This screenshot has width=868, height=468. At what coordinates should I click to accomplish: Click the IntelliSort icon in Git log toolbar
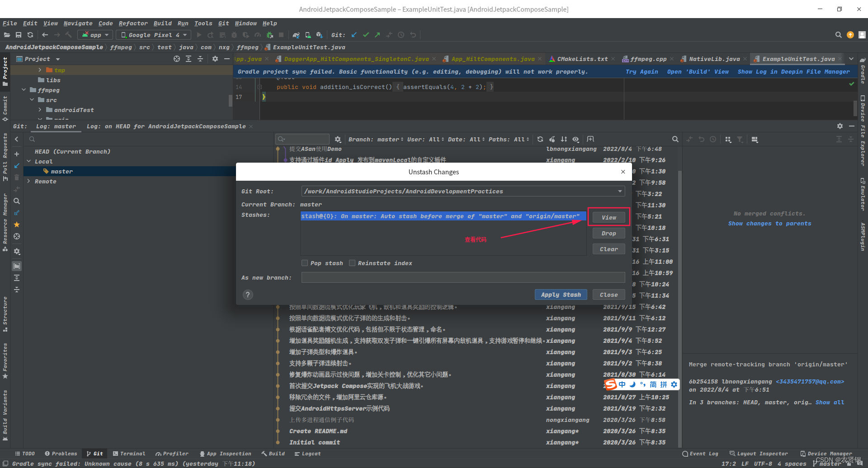(564, 139)
